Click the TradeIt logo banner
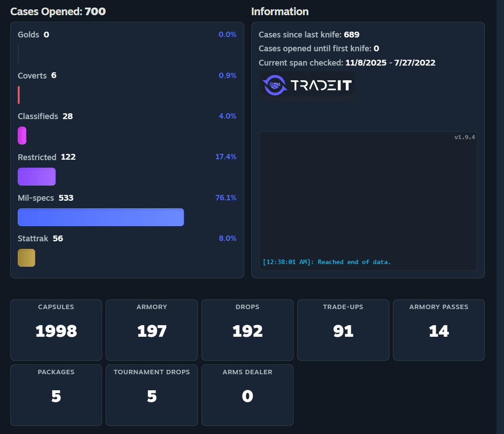Viewport: 504px width, 434px height. click(x=307, y=86)
